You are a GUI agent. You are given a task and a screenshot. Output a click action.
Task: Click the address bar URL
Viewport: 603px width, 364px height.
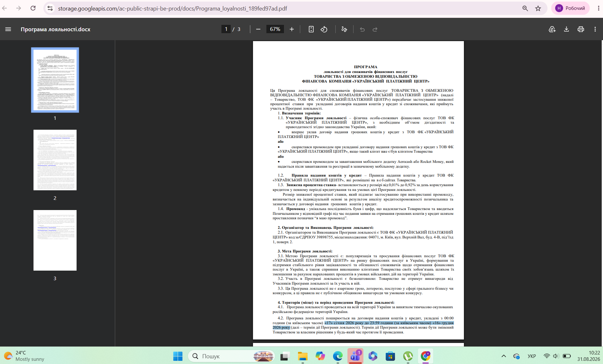click(172, 9)
